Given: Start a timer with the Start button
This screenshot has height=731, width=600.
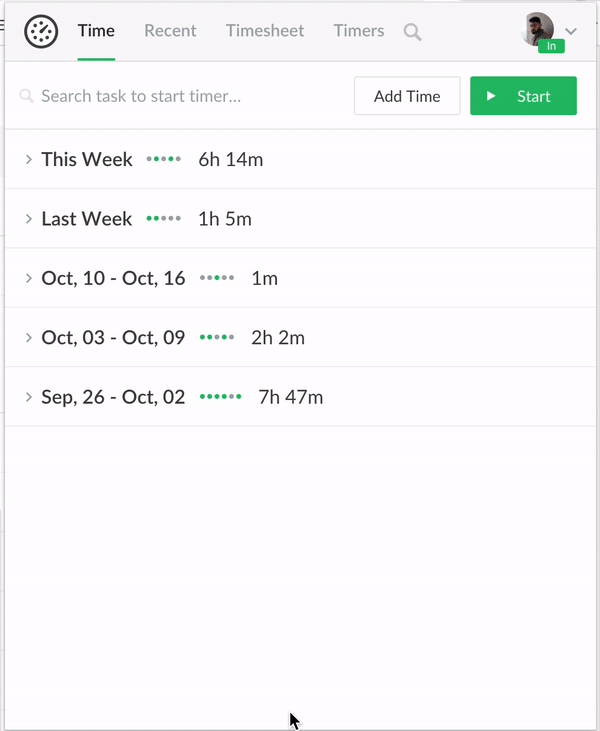Looking at the screenshot, I should click(523, 96).
